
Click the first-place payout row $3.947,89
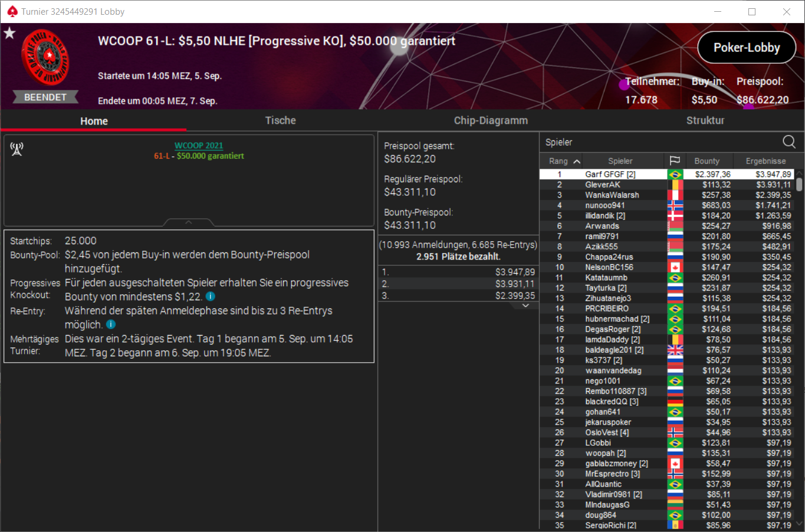[x=458, y=272]
